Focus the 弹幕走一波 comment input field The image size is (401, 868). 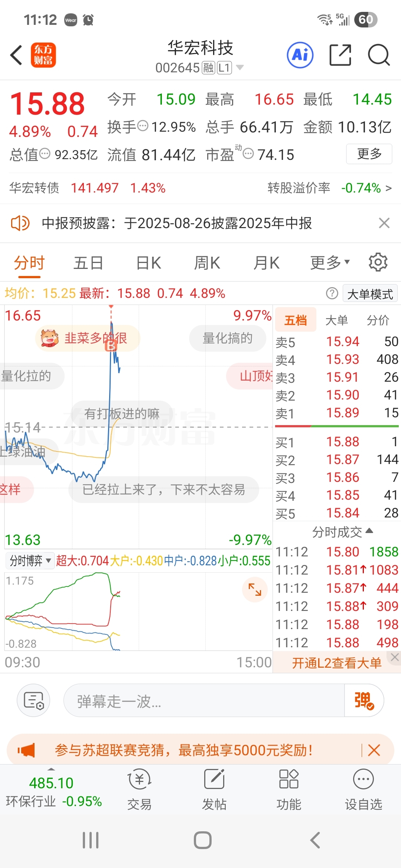pos(204,700)
